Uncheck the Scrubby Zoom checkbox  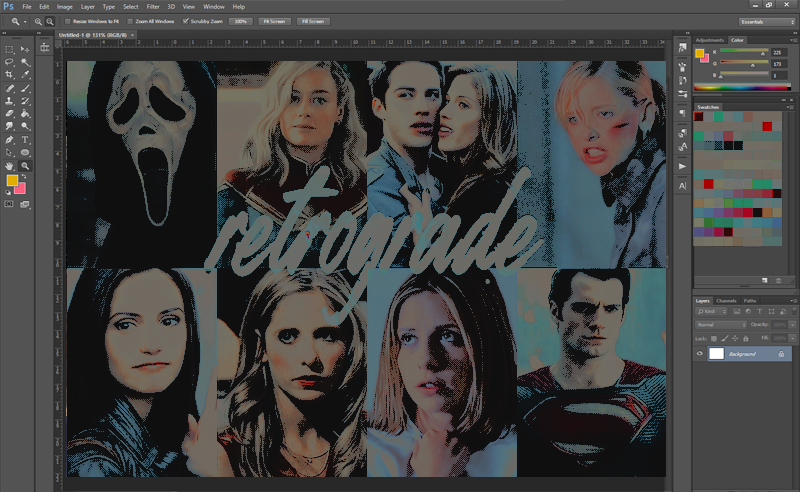click(x=186, y=20)
